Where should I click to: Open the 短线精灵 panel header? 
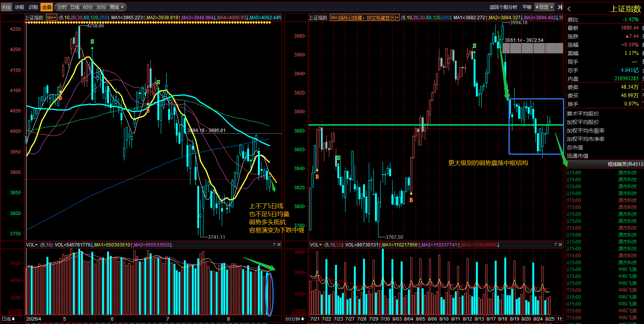[605, 164]
